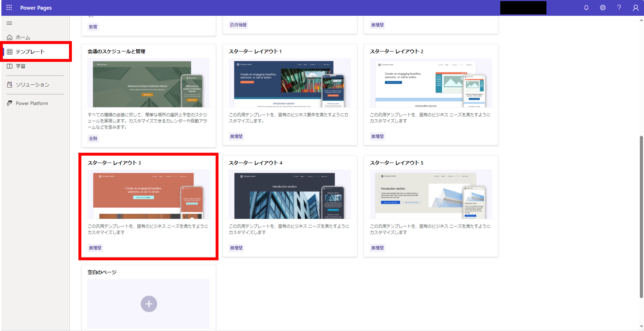
Task: Open the account profile icon
Action: click(636, 8)
